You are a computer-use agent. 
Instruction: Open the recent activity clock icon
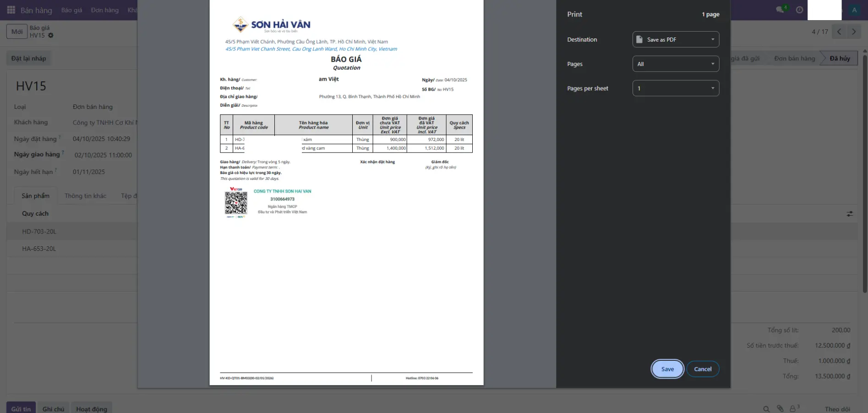pyautogui.click(x=799, y=9)
